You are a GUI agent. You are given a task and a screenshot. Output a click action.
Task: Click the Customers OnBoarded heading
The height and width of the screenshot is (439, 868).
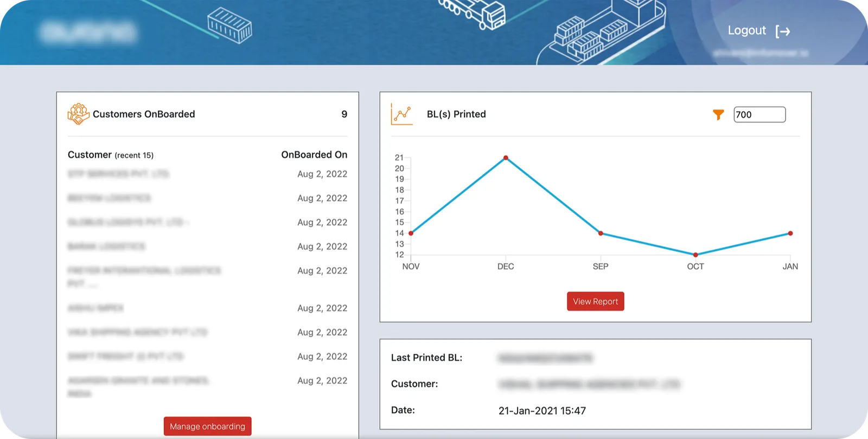pyautogui.click(x=144, y=114)
